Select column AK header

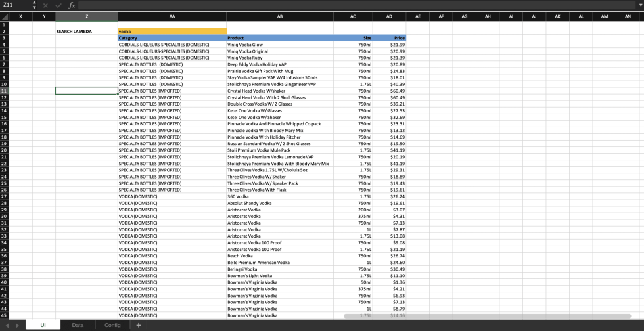557,16
